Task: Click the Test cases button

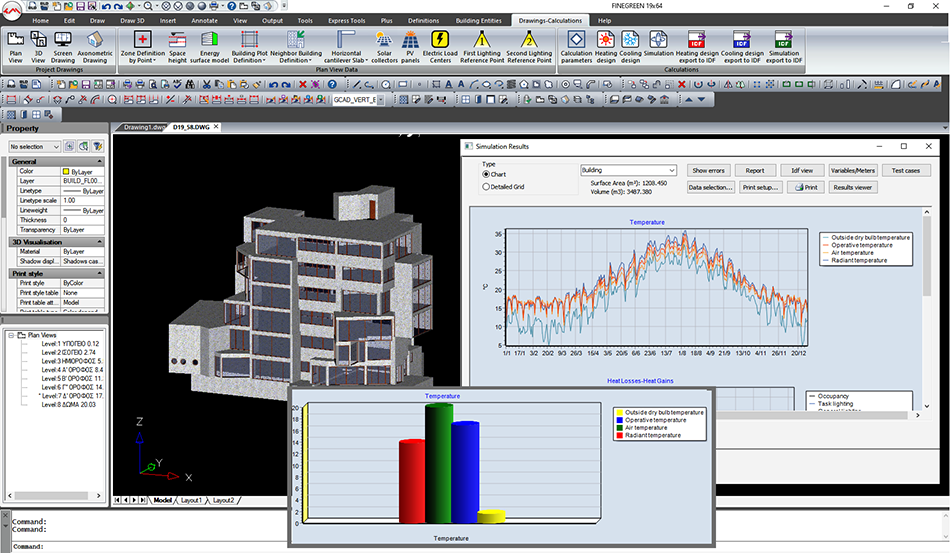Action: 905,171
